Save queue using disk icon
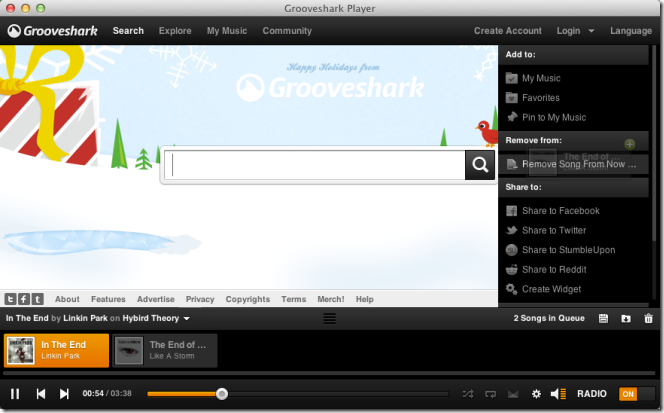Screen dimensions: 664x413 click(603, 319)
